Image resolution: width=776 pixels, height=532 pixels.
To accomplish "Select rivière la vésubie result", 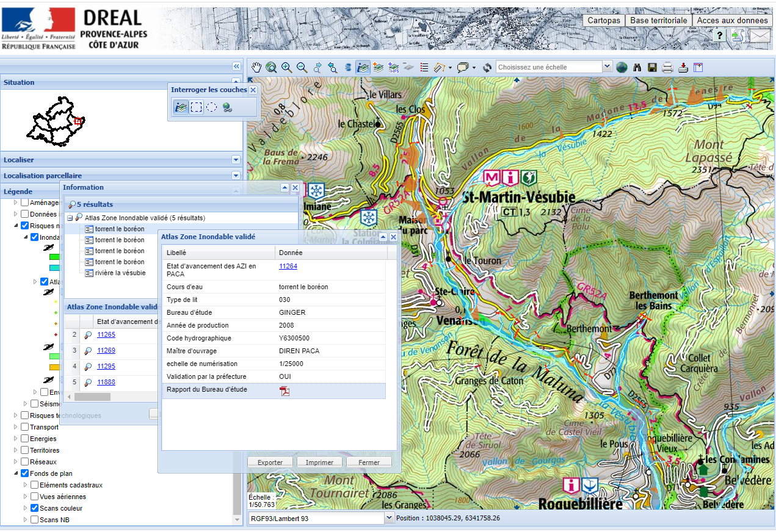I will [120, 273].
